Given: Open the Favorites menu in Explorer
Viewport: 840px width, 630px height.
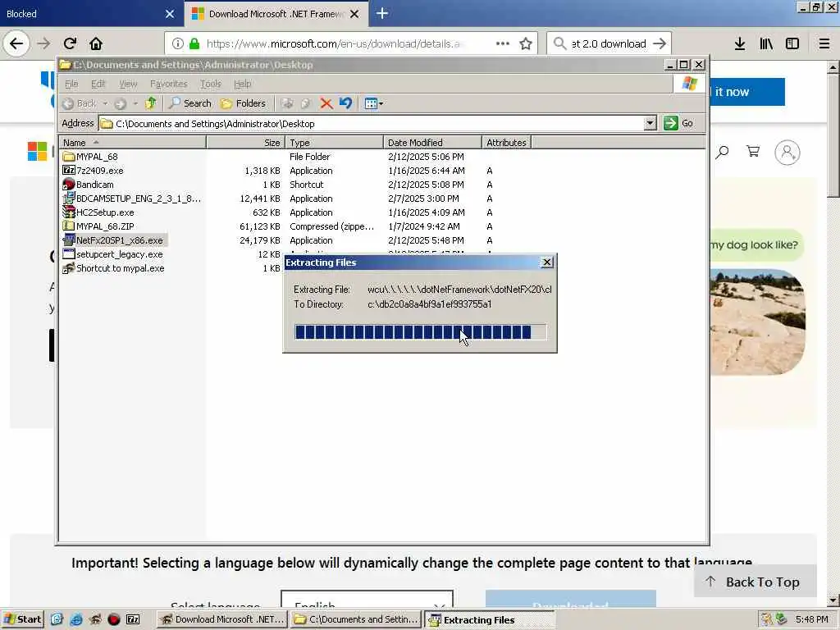Looking at the screenshot, I should [169, 84].
